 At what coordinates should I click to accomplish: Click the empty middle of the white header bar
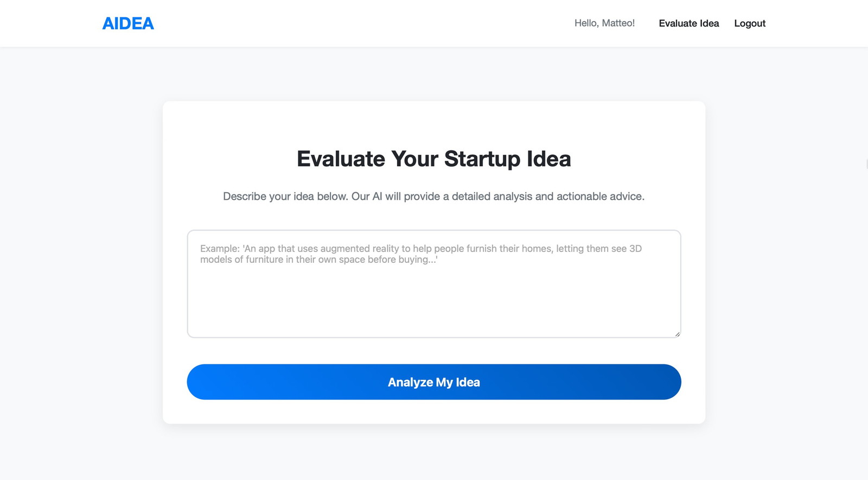(x=363, y=23)
